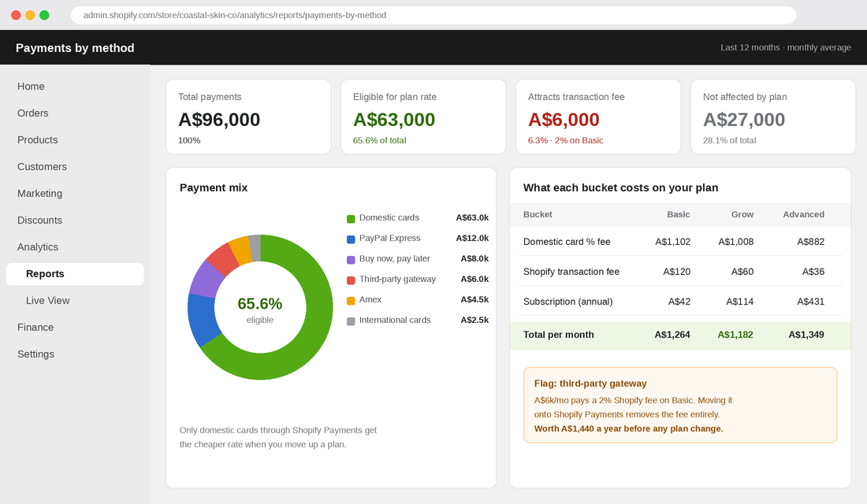Click the A$63.0k legend value
The image size is (867, 504).
click(472, 217)
